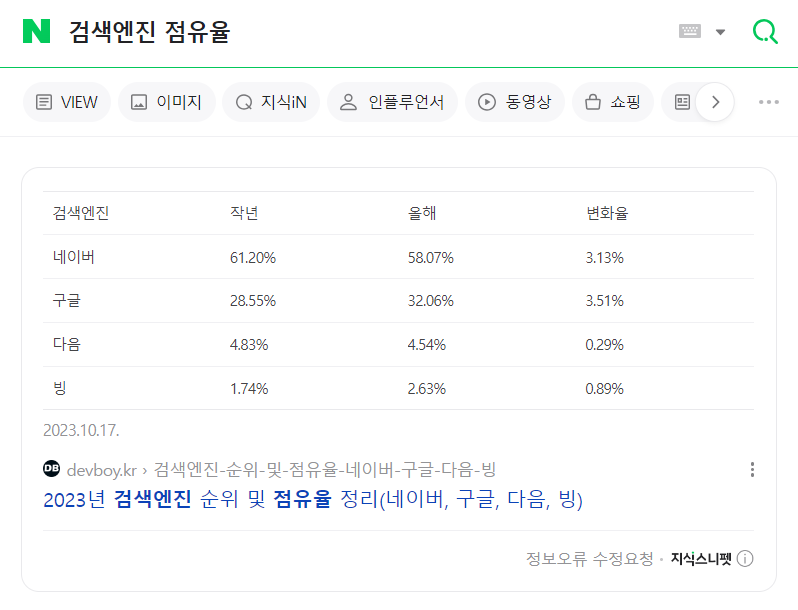Screen dimensions: 798x610
Task: Switch to the 동영상 tab
Action: pyautogui.click(x=515, y=102)
